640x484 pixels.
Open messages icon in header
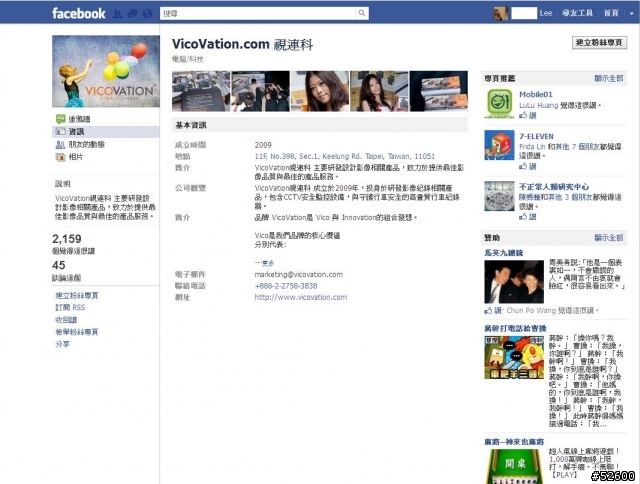click(x=132, y=14)
